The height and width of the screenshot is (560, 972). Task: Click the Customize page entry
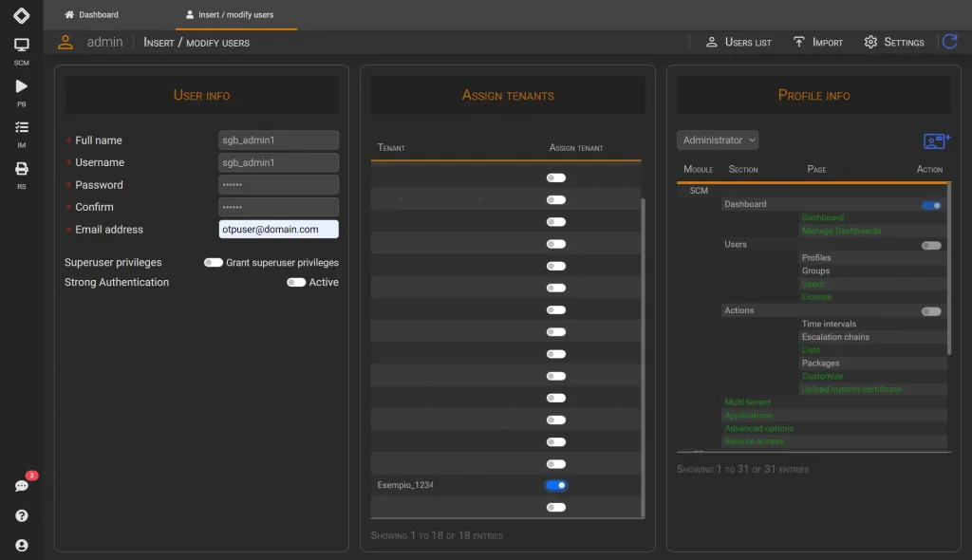[x=822, y=376]
